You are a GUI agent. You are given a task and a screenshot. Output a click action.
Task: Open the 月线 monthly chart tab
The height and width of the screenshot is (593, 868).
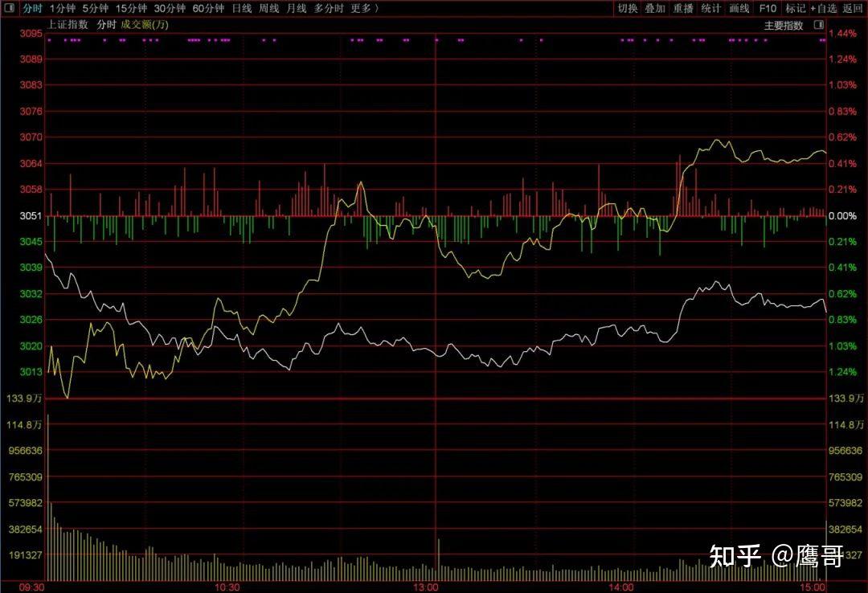(296, 8)
